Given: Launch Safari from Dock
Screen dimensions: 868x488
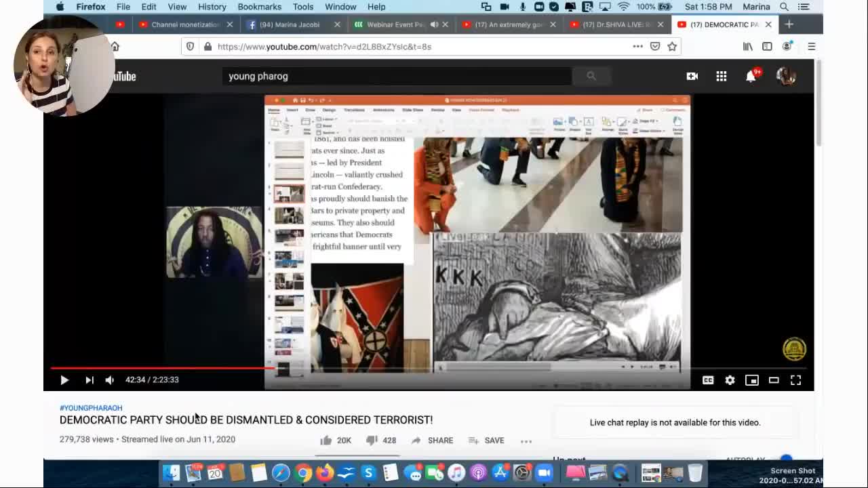Looking at the screenshot, I should (x=281, y=472).
